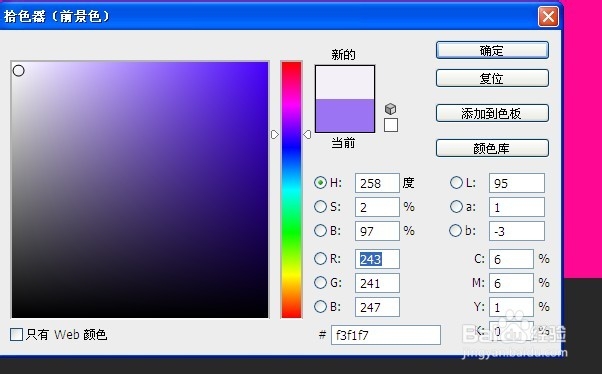Select the RGB blue B radio button

coord(320,307)
